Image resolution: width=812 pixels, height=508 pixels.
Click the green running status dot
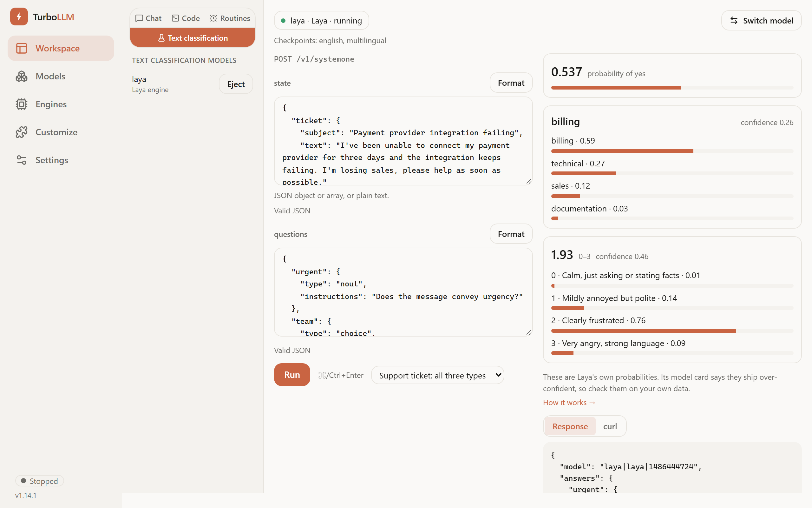click(x=283, y=21)
